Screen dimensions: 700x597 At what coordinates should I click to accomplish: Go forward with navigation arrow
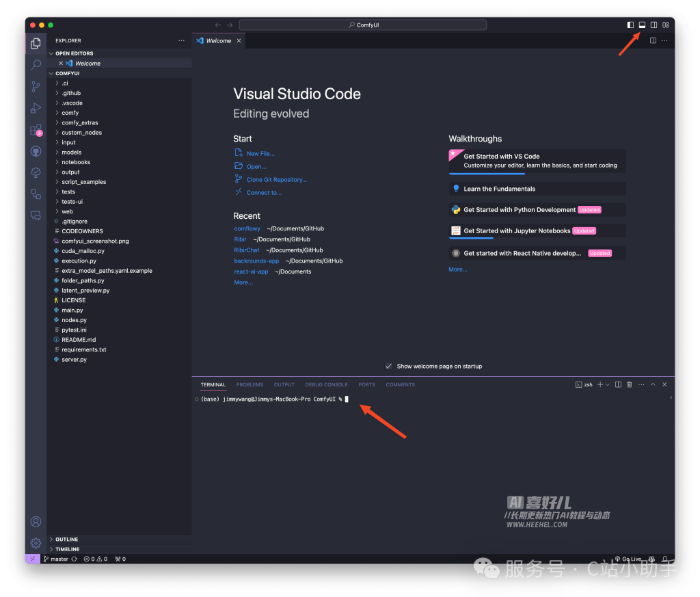[x=230, y=25]
